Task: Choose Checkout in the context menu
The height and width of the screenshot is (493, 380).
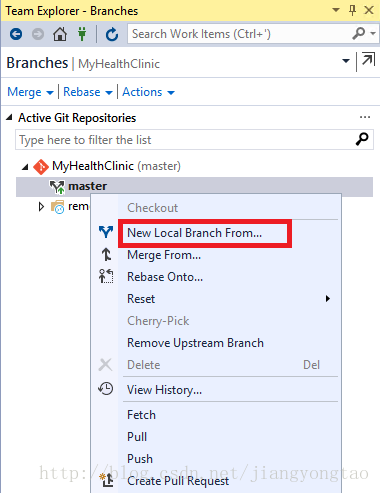Action: [x=152, y=208]
